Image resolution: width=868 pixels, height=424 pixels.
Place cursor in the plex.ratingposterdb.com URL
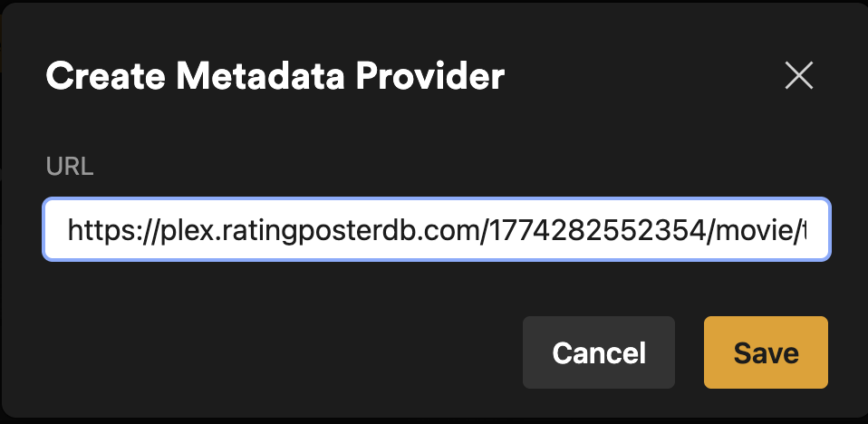coord(437,229)
